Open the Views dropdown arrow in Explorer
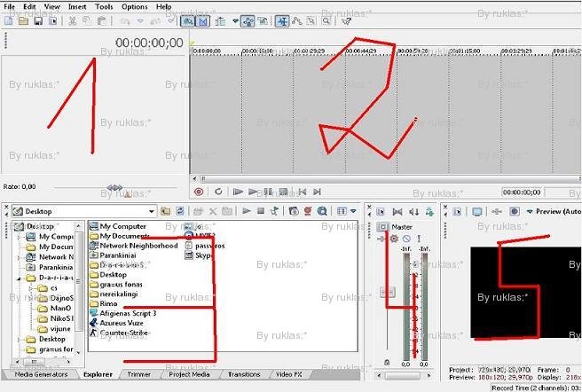This screenshot has width=582, height=392. (x=353, y=212)
